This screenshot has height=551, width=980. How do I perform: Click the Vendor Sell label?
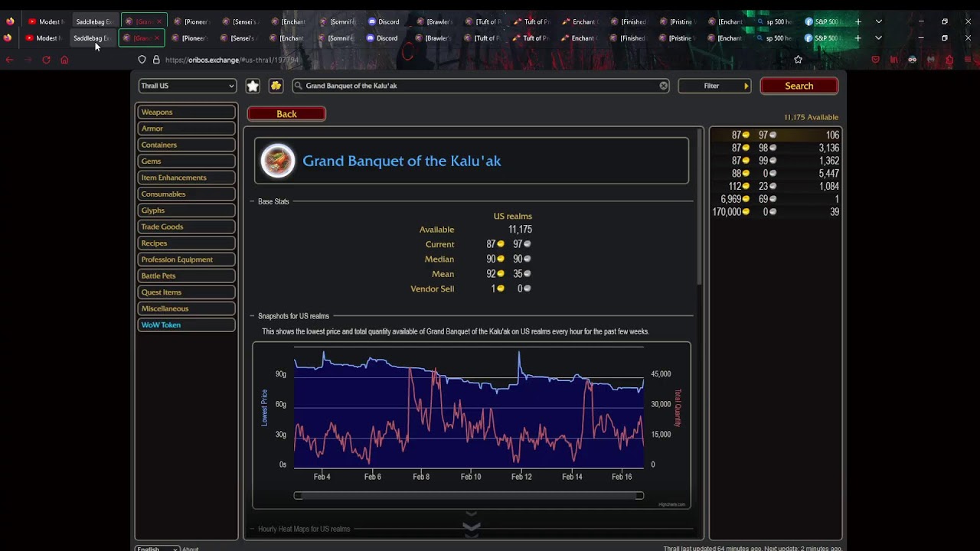tap(432, 289)
